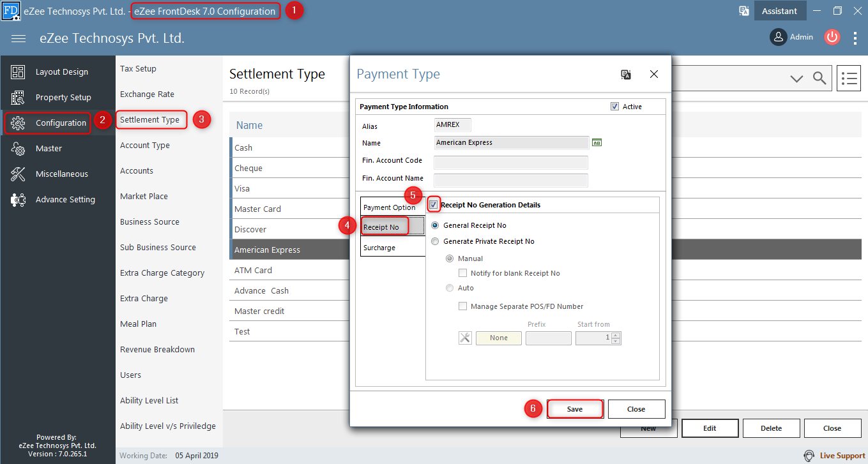Select the Manual radio button

[450, 258]
